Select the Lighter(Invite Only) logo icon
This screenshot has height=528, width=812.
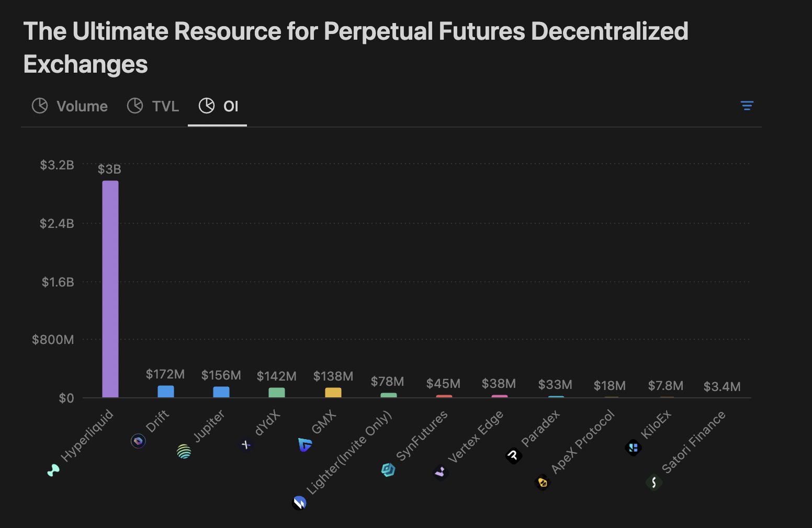pos(298,503)
